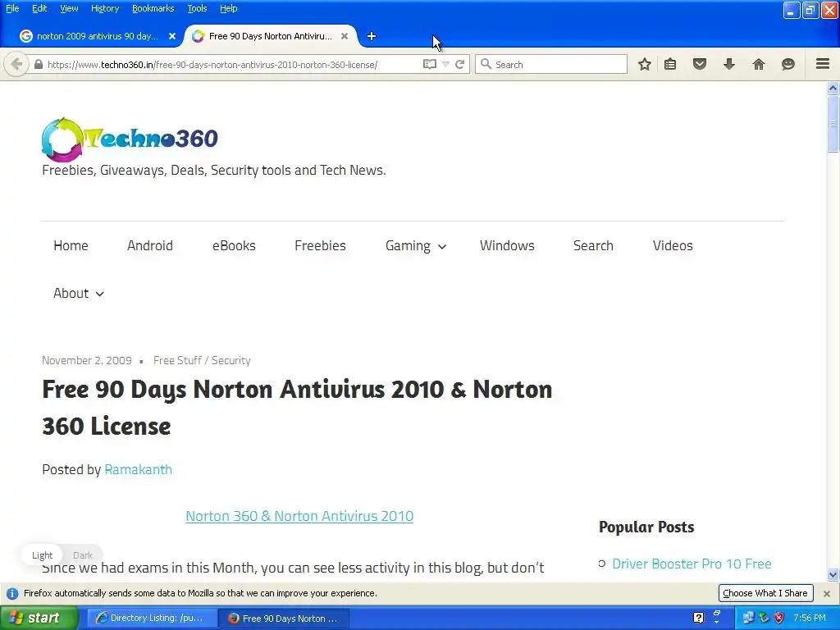
Task: Open the History menu
Action: (x=104, y=8)
